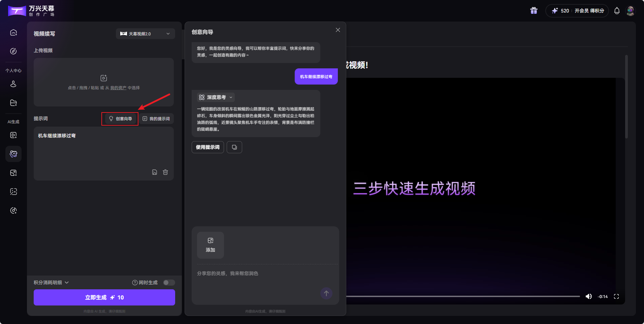Image resolution: width=644 pixels, height=324 pixels.
Task: Click the home icon in left sidebar
Action: pos(13,33)
